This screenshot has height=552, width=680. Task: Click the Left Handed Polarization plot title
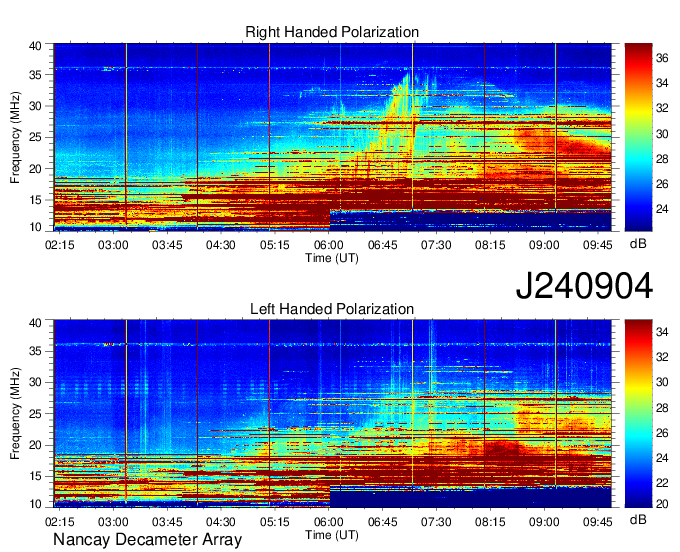332,309
